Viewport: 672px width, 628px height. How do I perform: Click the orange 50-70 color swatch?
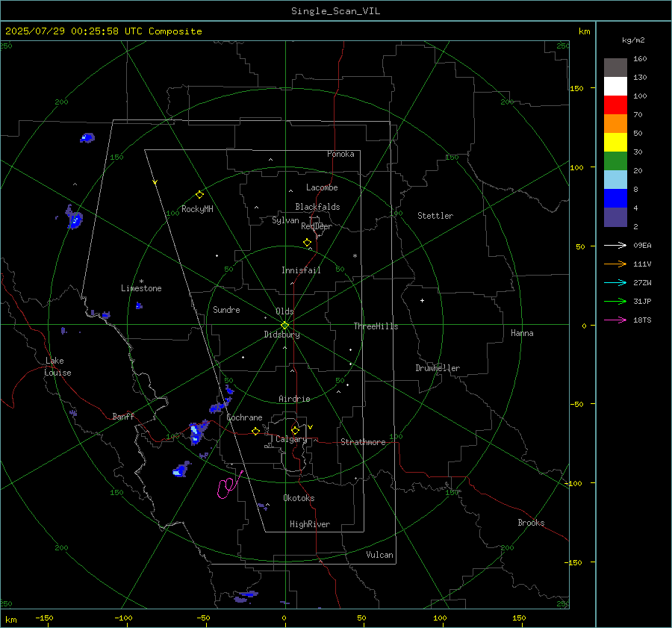coord(615,123)
